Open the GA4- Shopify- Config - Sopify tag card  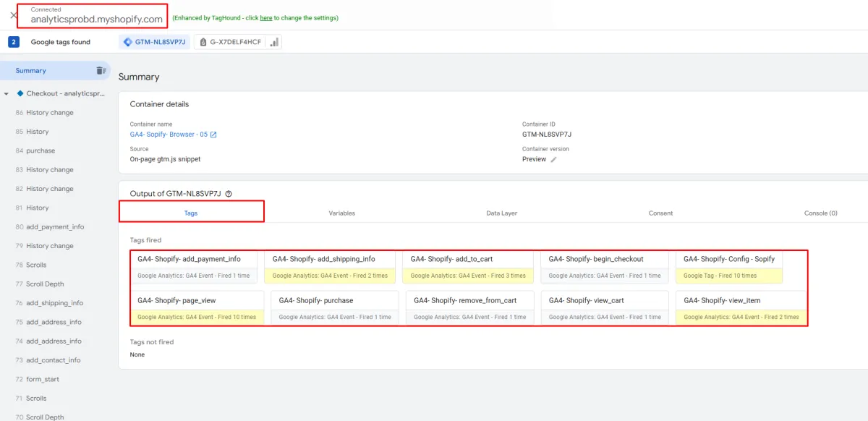pos(729,267)
